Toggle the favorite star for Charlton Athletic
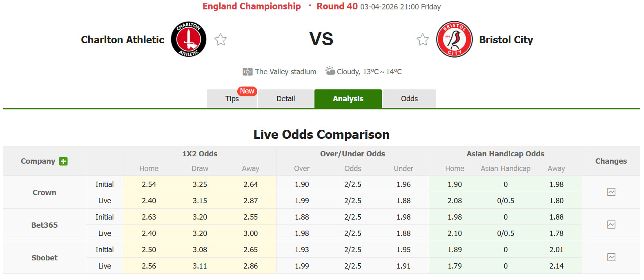644x280 pixels. pyautogui.click(x=221, y=40)
